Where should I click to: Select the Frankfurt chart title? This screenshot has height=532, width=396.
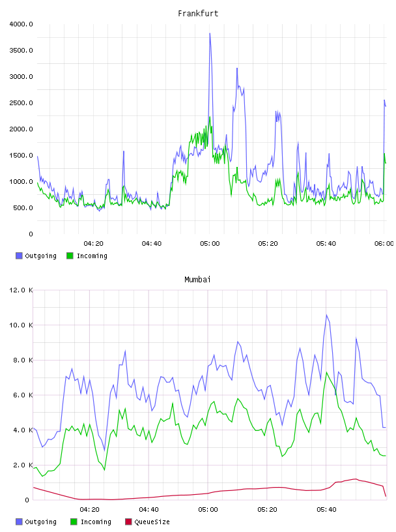[198, 14]
